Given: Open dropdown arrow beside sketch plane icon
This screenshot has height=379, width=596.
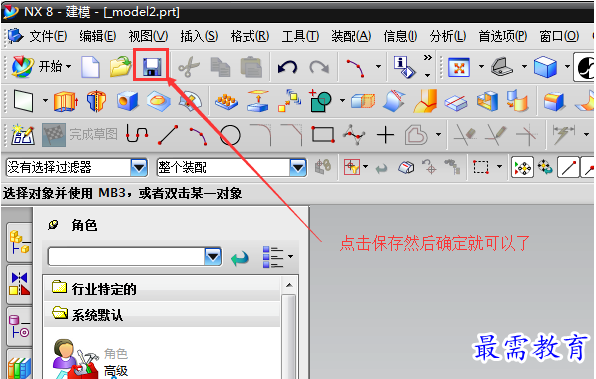Looking at the screenshot, I should 45,101.
